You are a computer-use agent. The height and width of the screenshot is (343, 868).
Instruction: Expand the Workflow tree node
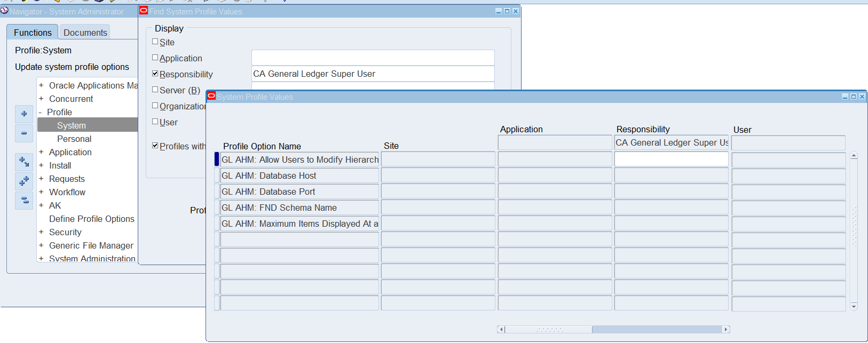[x=41, y=192]
